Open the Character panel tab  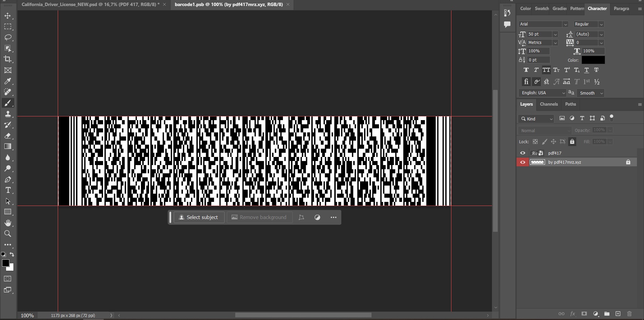tap(598, 9)
